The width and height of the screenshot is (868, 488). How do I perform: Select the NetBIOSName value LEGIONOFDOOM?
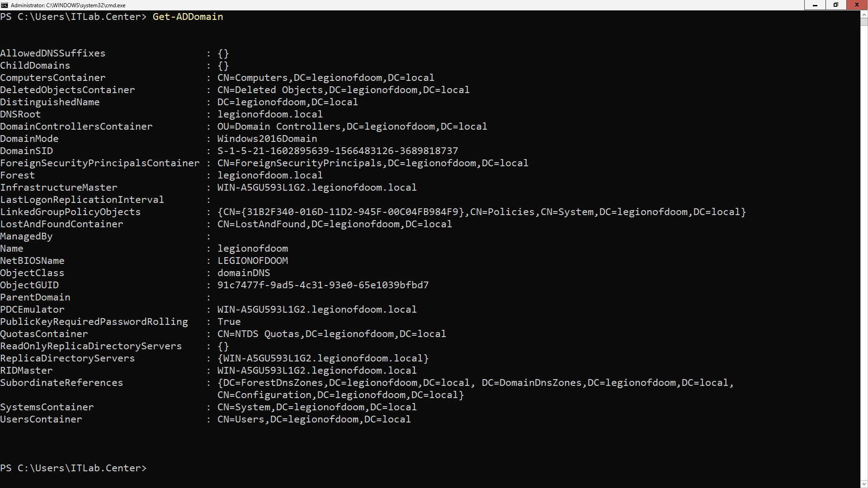tap(252, 261)
